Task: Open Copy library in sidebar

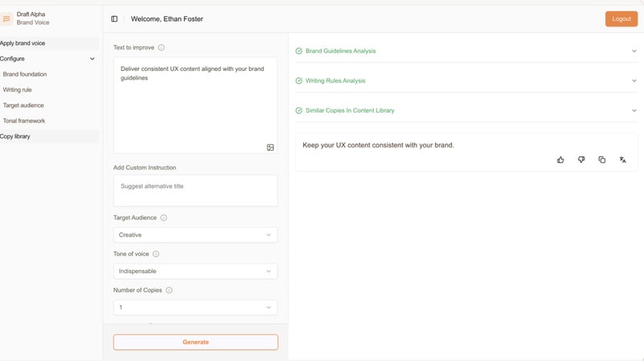Action: [x=16, y=136]
